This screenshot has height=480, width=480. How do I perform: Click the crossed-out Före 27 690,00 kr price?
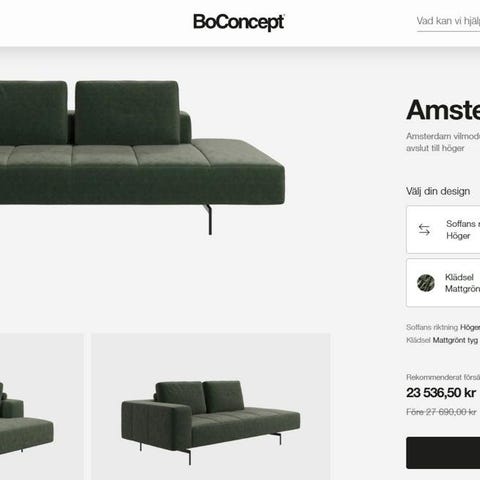click(x=441, y=412)
